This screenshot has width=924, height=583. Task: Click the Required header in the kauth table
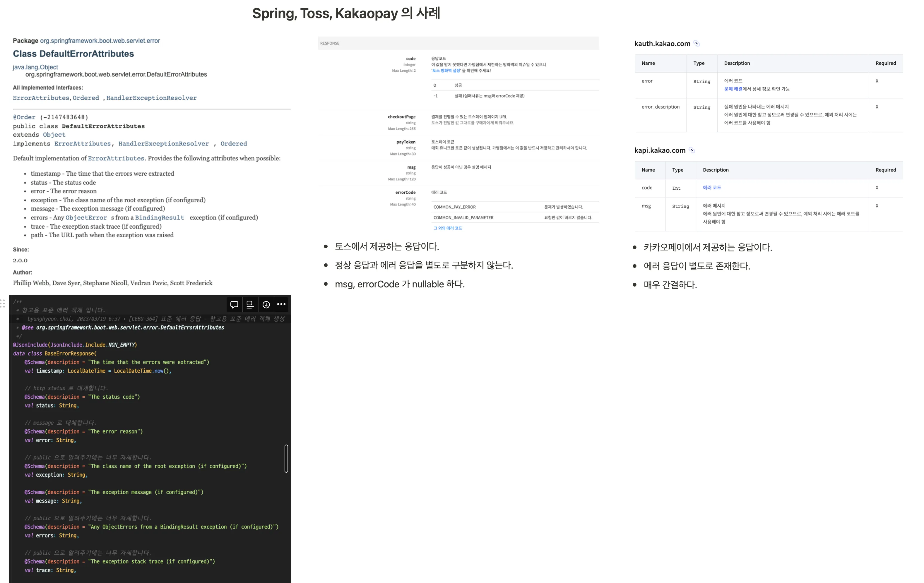tap(886, 63)
